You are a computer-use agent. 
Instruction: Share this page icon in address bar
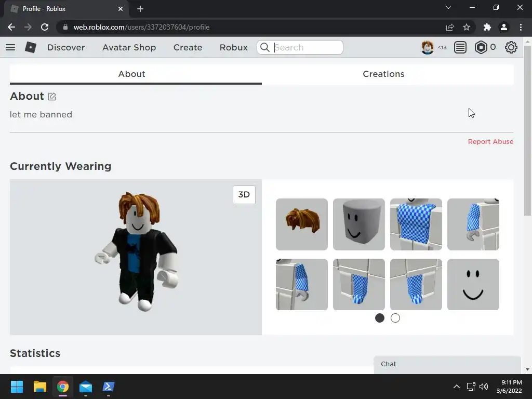450,27
